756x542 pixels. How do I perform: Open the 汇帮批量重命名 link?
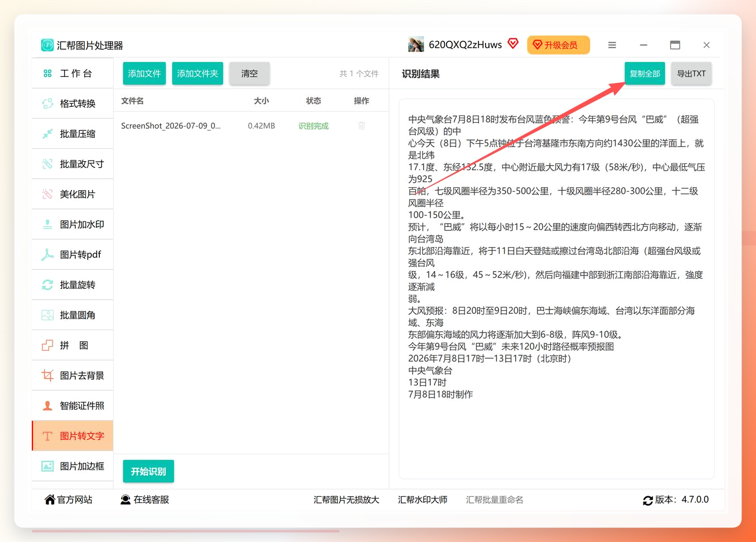tap(495, 500)
